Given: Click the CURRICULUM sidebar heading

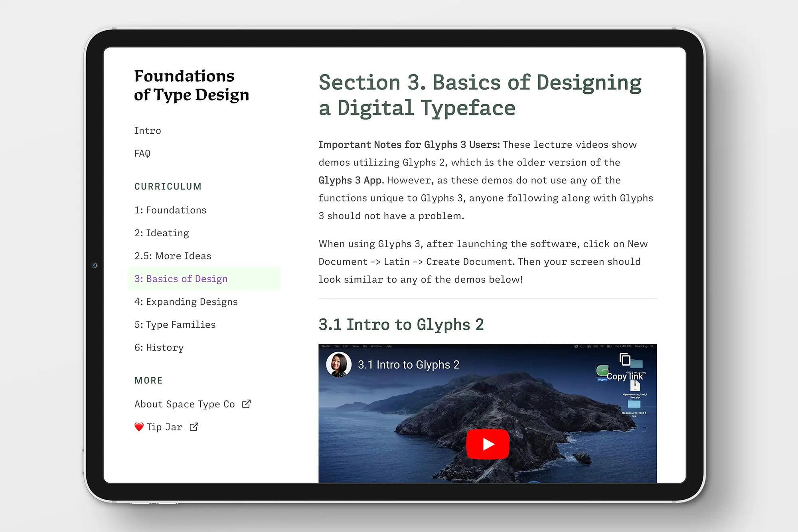Looking at the screenshot, I should click(x=168, y=186).
